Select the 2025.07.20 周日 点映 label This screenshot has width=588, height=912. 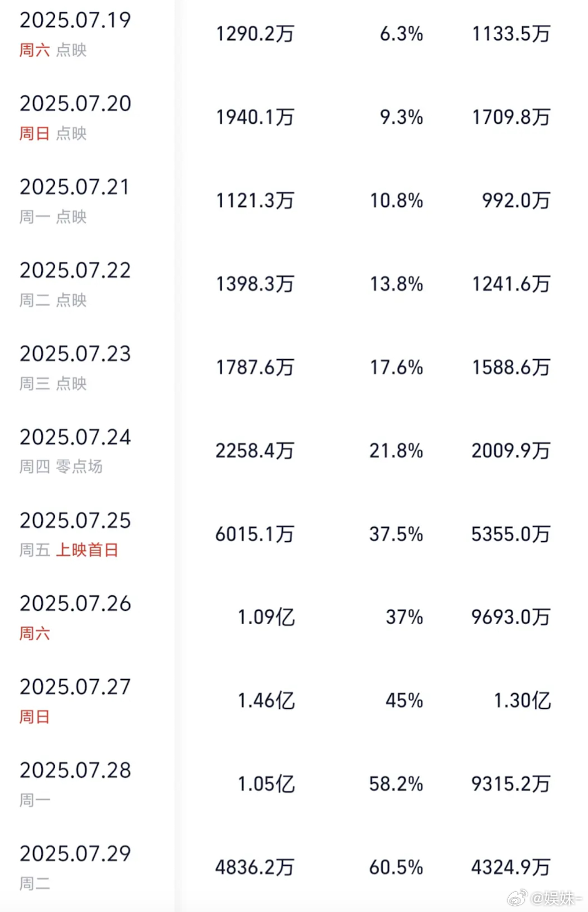53,133
